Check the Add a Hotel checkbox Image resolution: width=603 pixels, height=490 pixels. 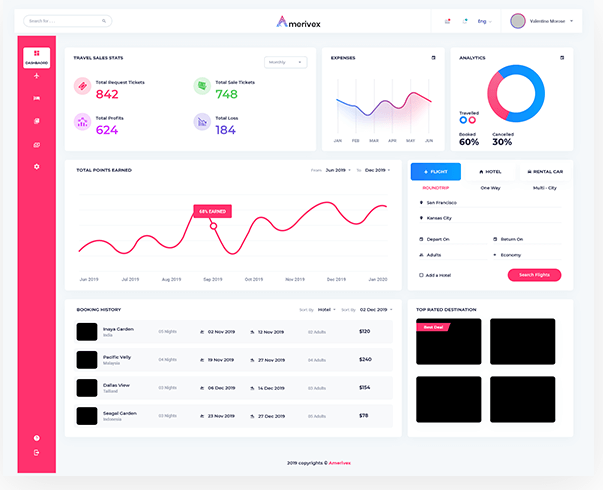419,275
